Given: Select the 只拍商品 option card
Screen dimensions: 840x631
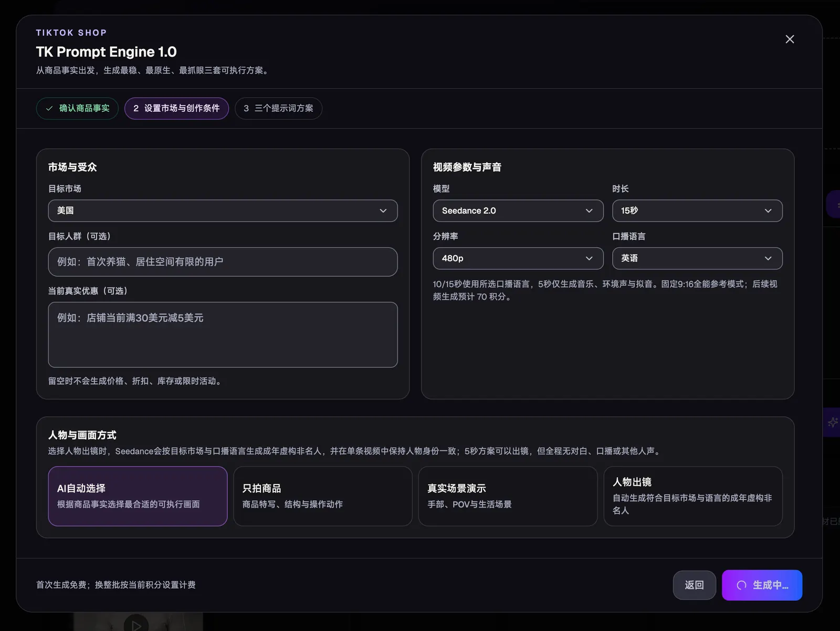Looking at the screenshot, I should (323, 496).
